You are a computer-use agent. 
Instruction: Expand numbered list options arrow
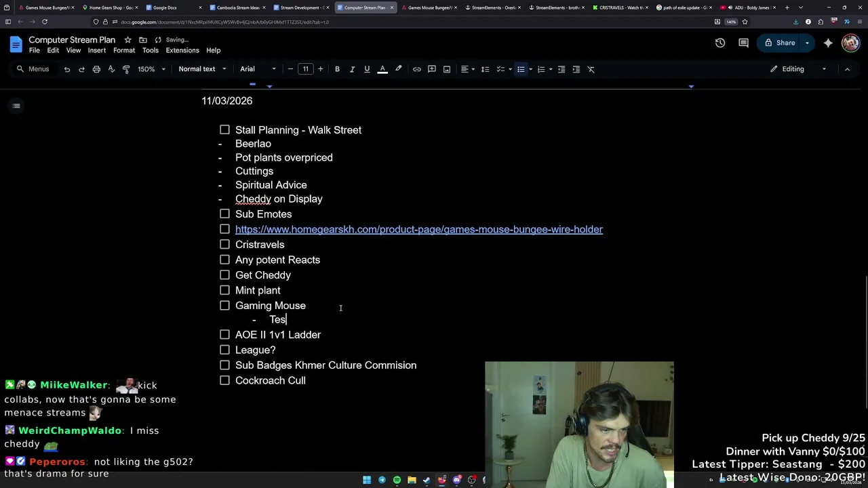tap(550, 69)
